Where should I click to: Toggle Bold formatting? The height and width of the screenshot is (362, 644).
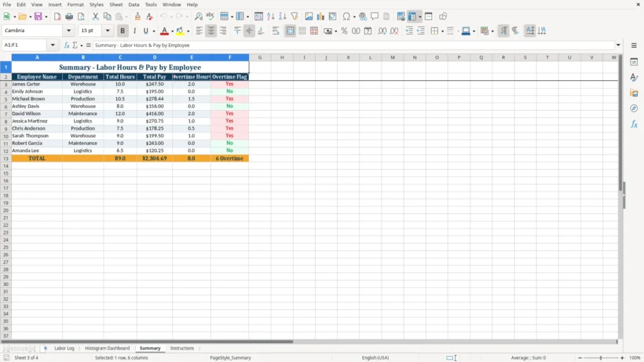(123, 31)
